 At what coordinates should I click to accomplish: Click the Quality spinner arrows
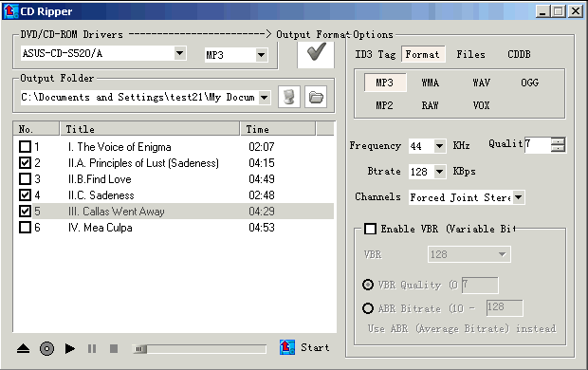(558, 145)
